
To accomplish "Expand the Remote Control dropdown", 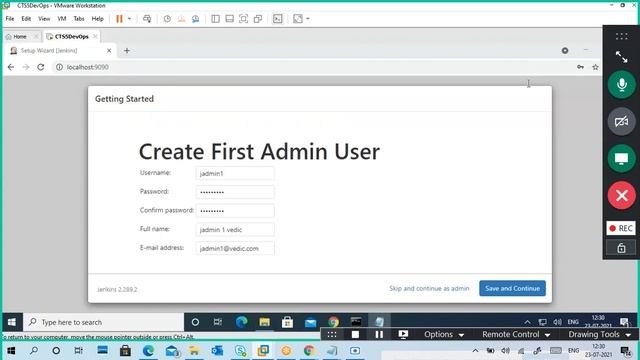I will click(x=516, y=335).
